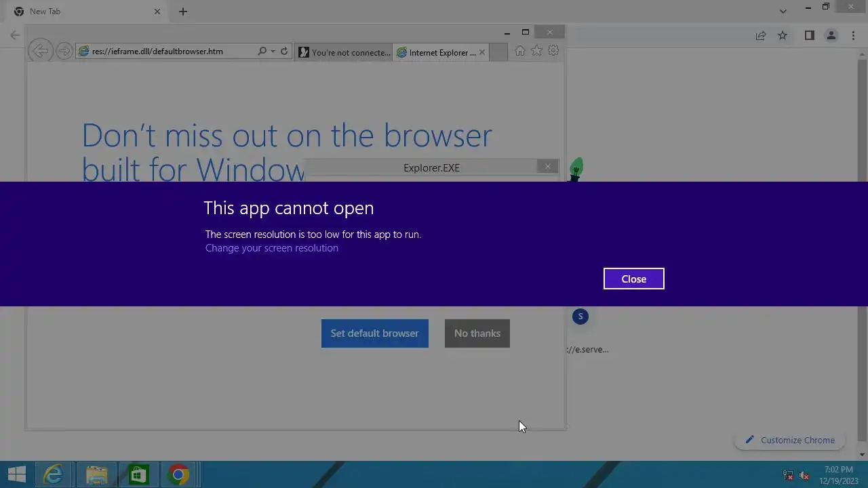Open IE tools gear icon
Screen dimensions: 868x488
[553, 51]
